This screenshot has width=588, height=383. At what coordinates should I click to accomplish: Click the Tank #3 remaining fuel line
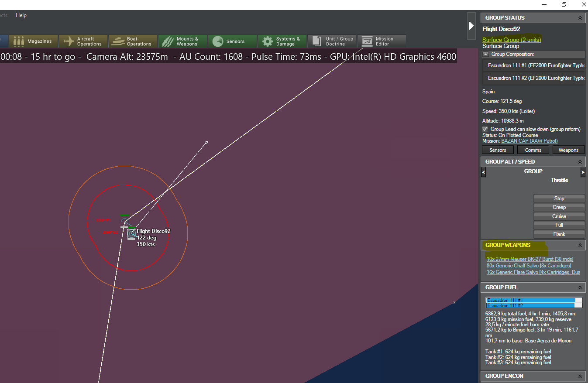pos(518,362)
